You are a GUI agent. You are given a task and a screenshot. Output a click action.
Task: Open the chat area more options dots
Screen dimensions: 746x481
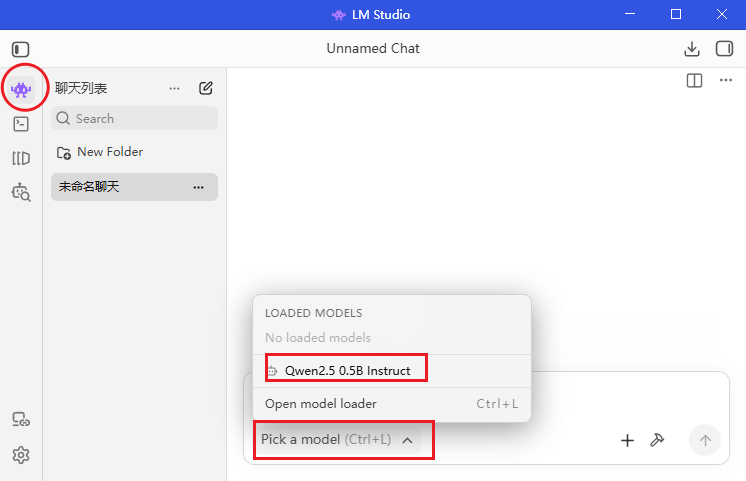tap(726, 80)
